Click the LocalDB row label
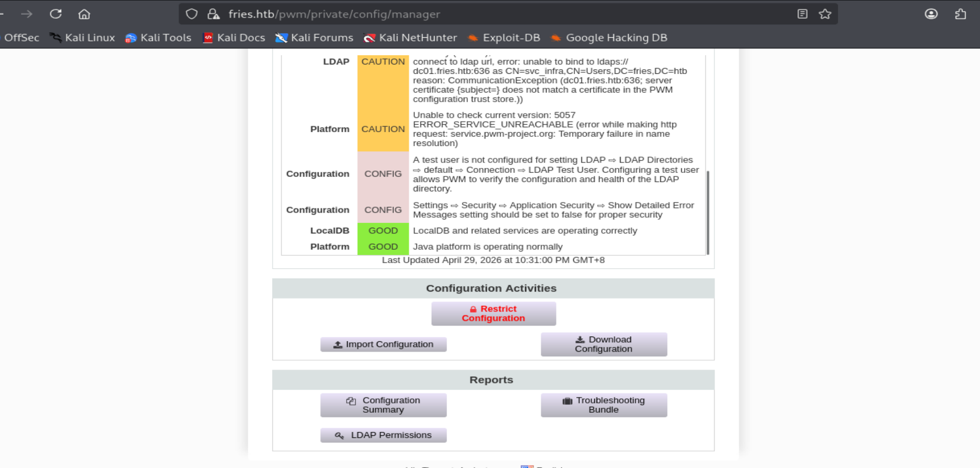 330,231
